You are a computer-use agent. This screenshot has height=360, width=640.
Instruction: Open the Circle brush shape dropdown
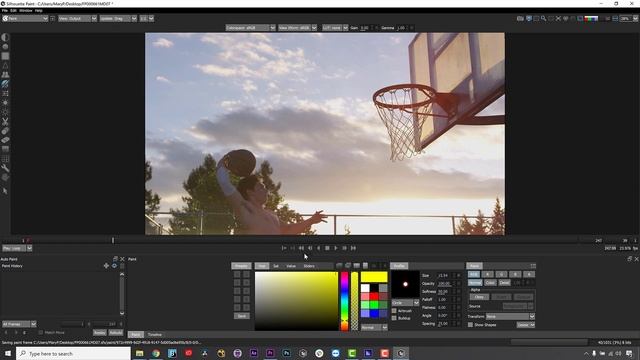coord(405,303)
